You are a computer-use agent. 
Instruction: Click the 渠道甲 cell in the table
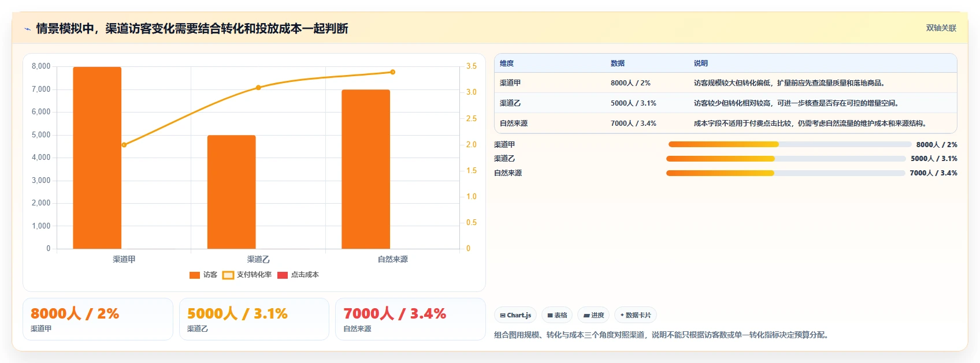point(510,83)
